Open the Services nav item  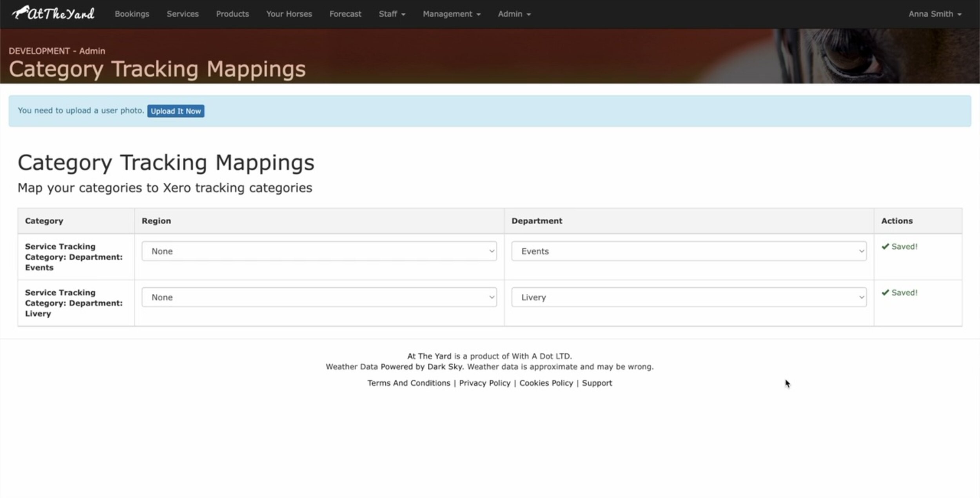click(182, 14)
